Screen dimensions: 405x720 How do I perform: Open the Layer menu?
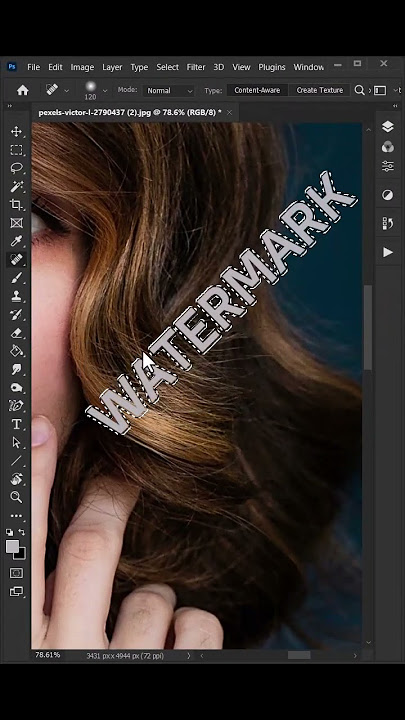(112, 67)
